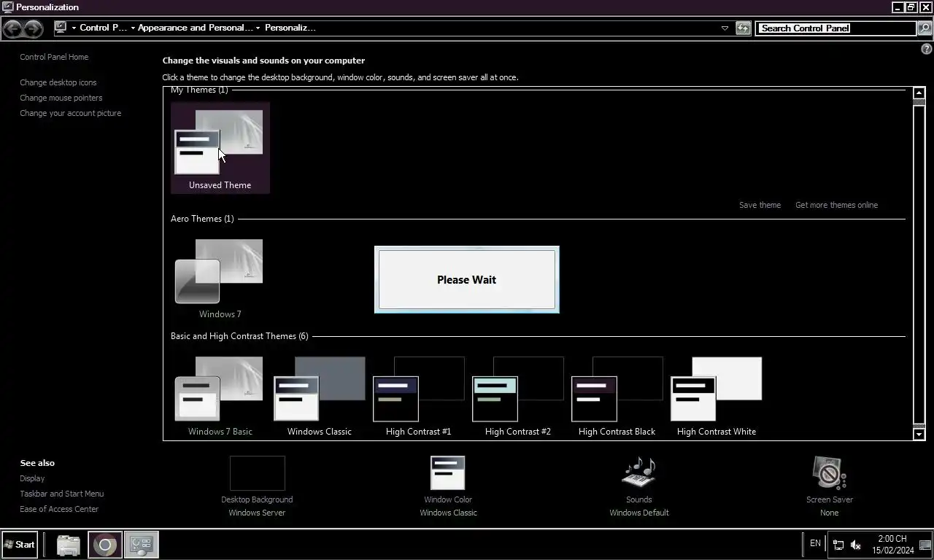Click Appearance and Personalization breadcrumb
The height and width of the screenshot is (560, 934).
point(196,28)
